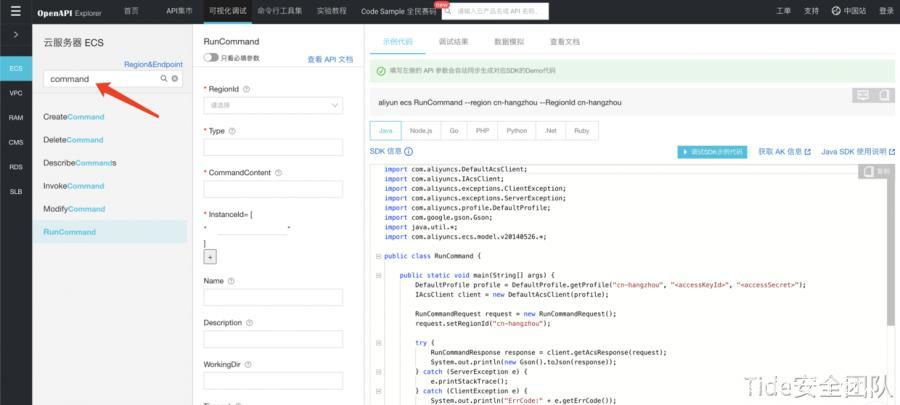Select VPC in the product sidebar
The width and height of the screenshot is (900, 405).
pos(16,93)
